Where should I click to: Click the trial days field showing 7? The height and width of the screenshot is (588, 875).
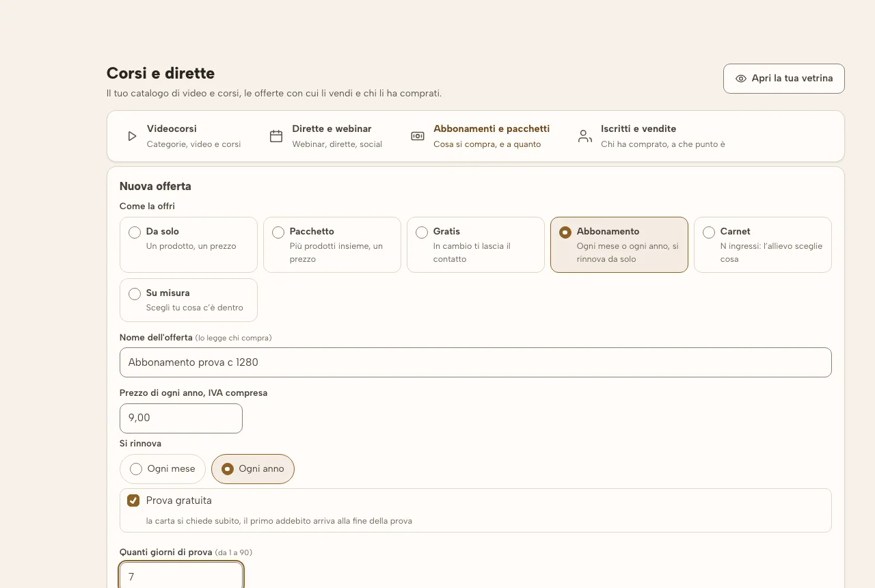tap(181, 576)
